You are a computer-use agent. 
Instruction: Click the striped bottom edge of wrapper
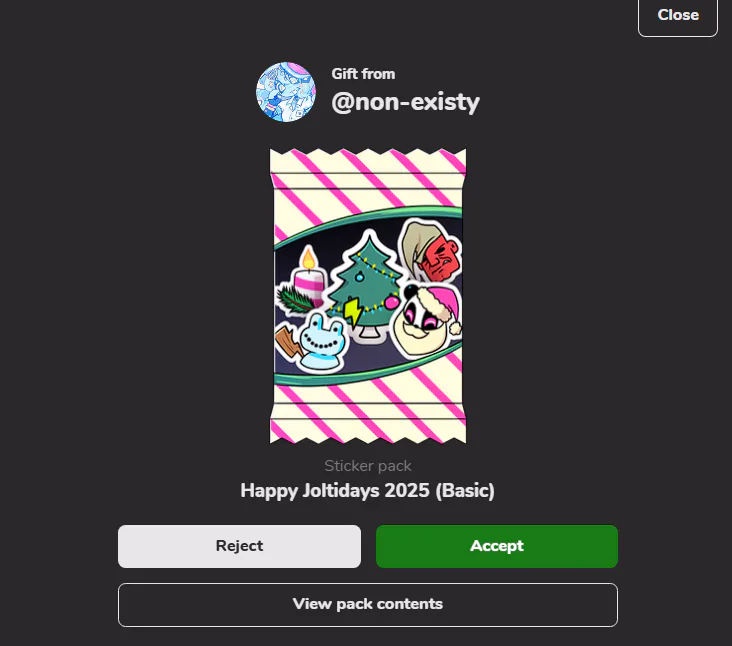click(368, 430)
